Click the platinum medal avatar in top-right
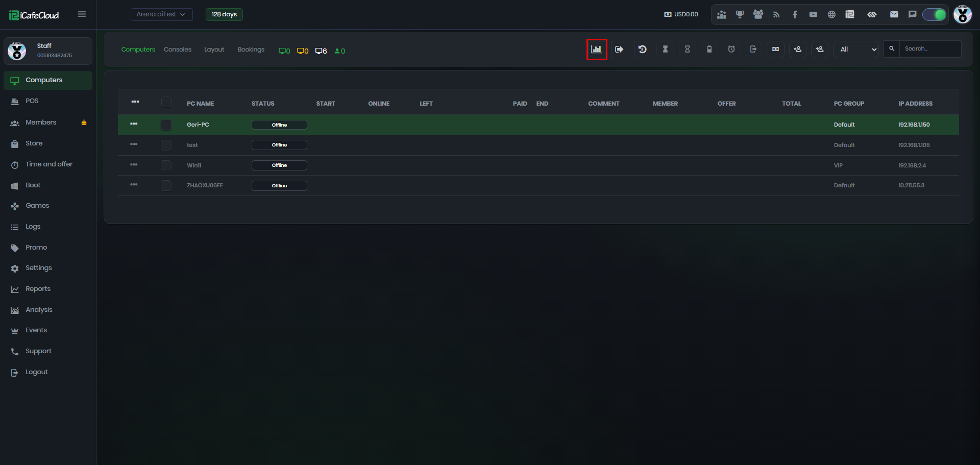The width and height of the screenshot is (980, 465). [963, 14]
